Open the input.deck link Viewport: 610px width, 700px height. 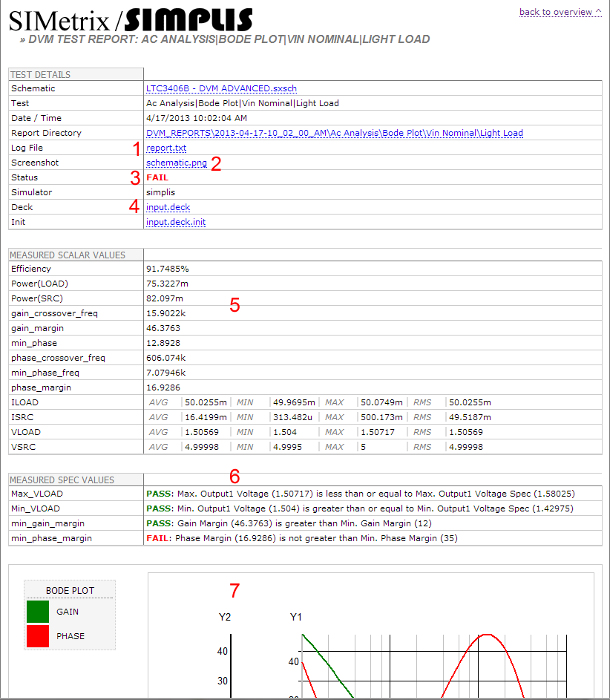168,207
